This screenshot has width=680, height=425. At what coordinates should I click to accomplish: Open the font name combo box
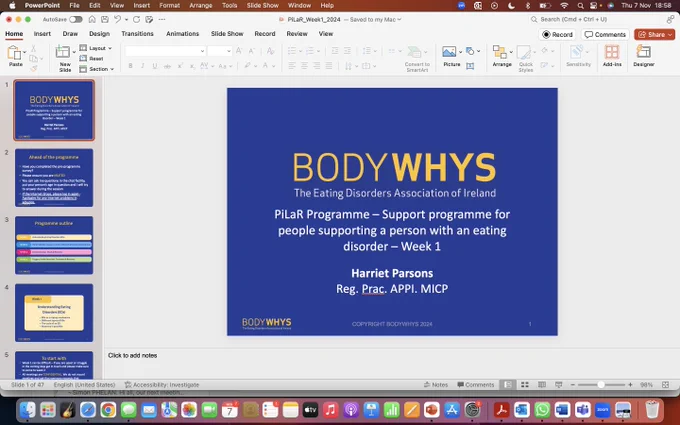pos(165,51)
